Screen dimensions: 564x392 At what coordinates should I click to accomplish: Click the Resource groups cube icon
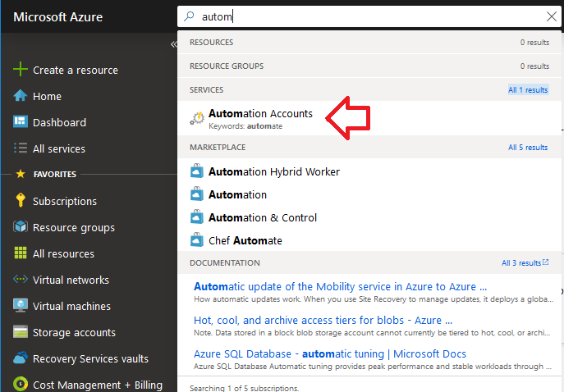[x=21, y=226]
